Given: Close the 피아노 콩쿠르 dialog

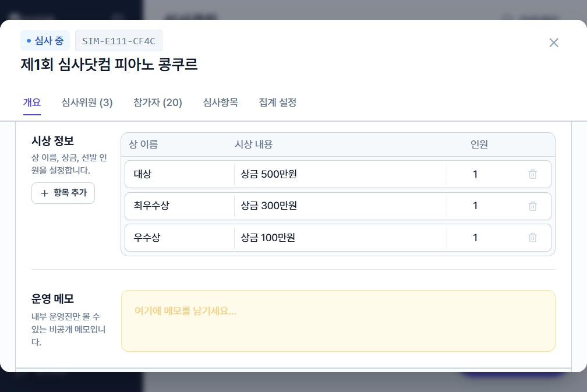Looking at the screenshot, I should click(x=553, y=43).
